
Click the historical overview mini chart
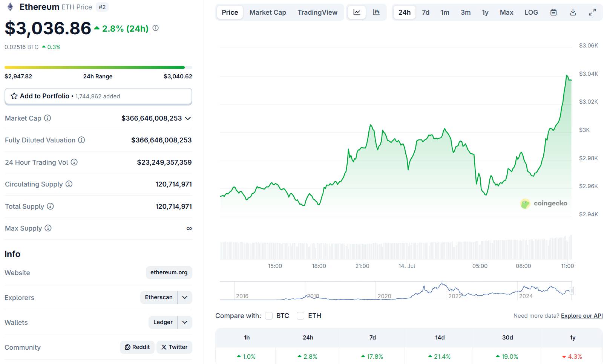click(396, 291)
